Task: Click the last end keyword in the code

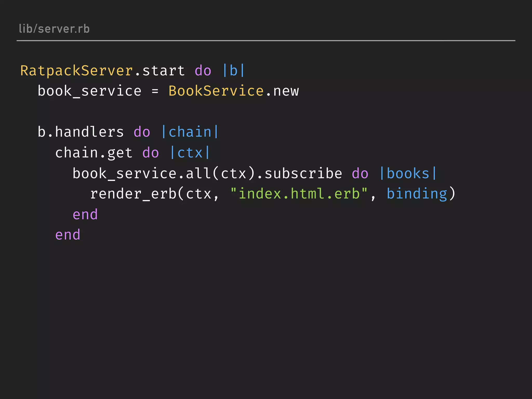Action: click(x=68, y=235)
